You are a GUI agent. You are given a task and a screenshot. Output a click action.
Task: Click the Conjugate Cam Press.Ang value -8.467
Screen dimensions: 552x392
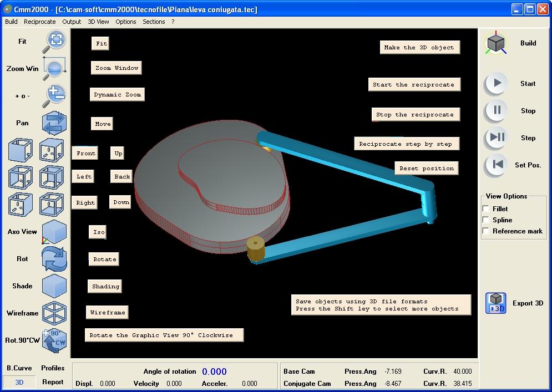point(393,384)
